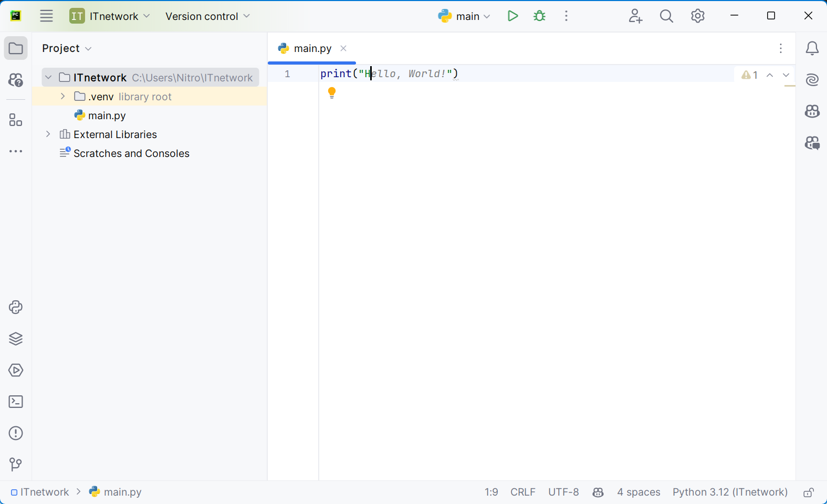This screenshot has width=827, height=504.
Task: Open the Python Console tool window
Action: click(16, 307)
